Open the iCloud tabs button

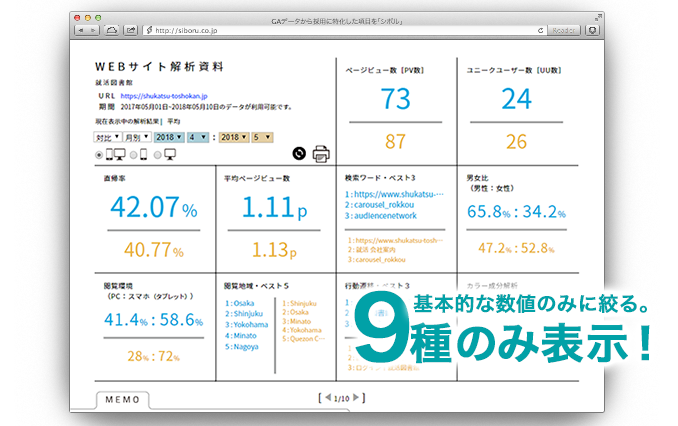(112, 31)
